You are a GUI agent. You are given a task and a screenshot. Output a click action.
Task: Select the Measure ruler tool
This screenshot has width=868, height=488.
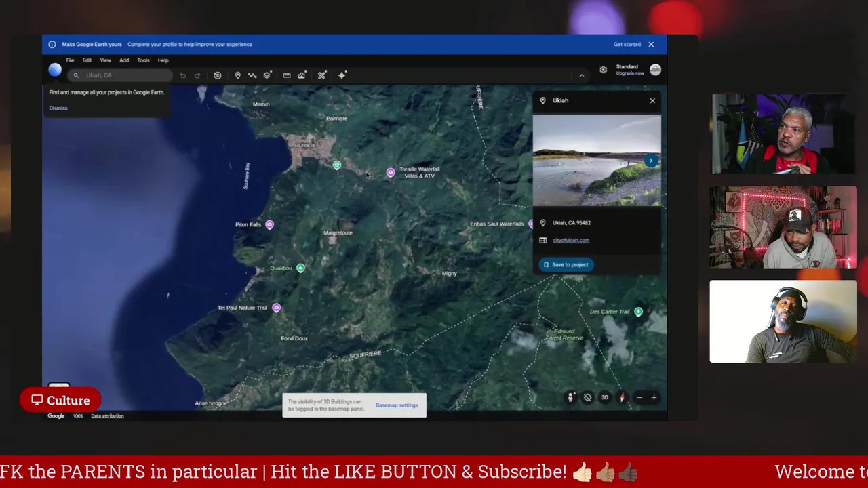tap(287, 75)
